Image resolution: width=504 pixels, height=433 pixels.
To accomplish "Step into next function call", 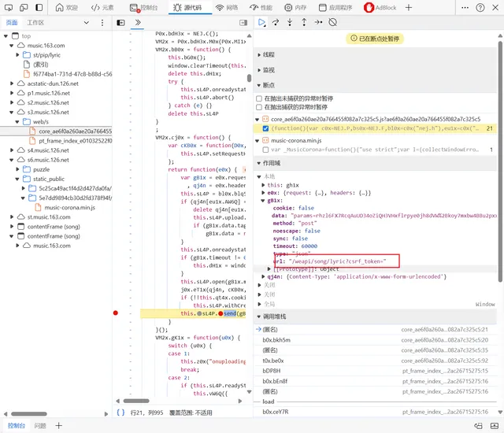I will pos(290,22).
